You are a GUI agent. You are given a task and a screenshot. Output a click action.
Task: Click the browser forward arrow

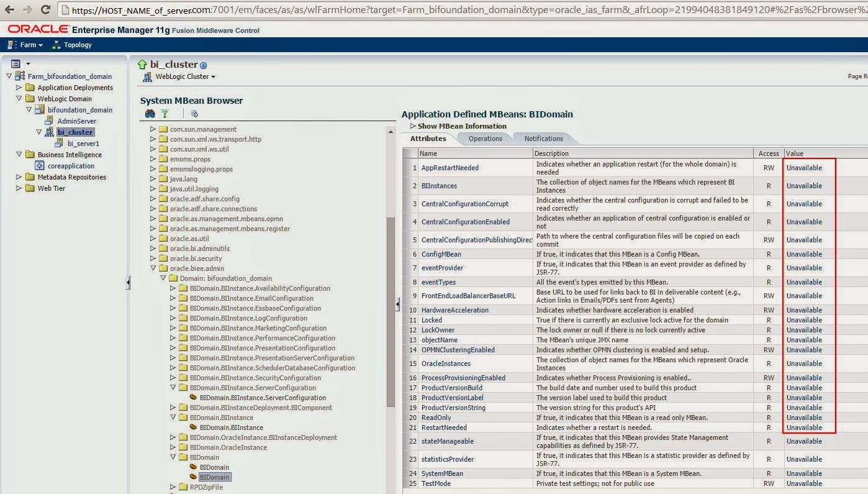coord(27,9)
